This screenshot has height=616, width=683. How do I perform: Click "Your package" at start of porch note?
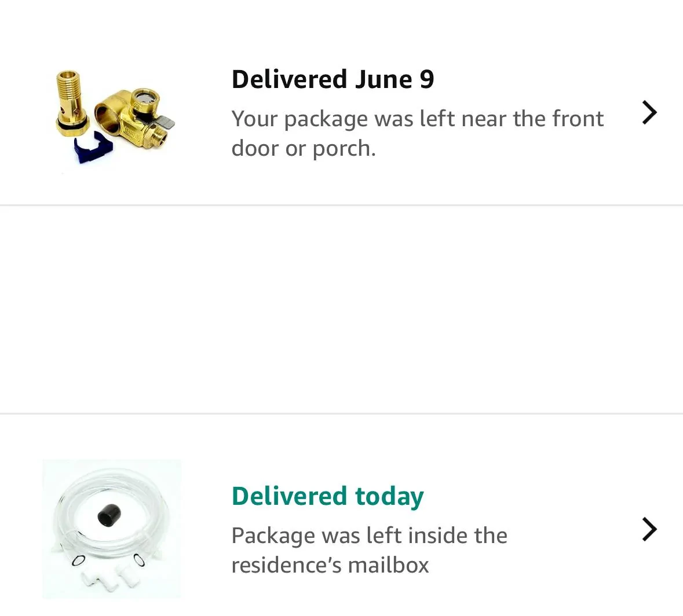[x=300, y=119]
